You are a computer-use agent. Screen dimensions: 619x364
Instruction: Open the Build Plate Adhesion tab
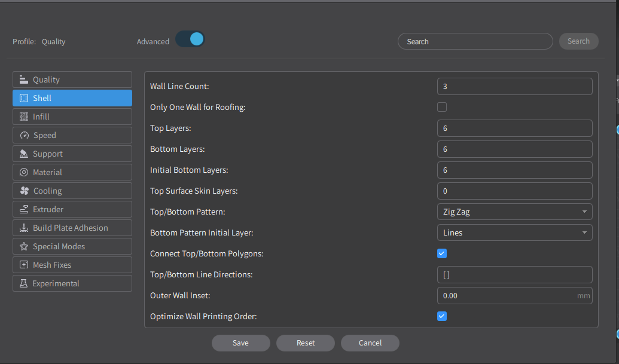72,228
